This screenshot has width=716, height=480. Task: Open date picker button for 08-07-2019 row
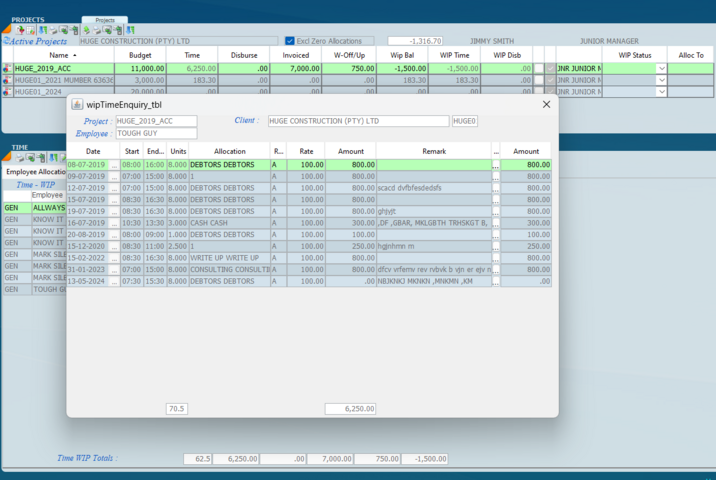pyautogui.click(x=114, y=164)
